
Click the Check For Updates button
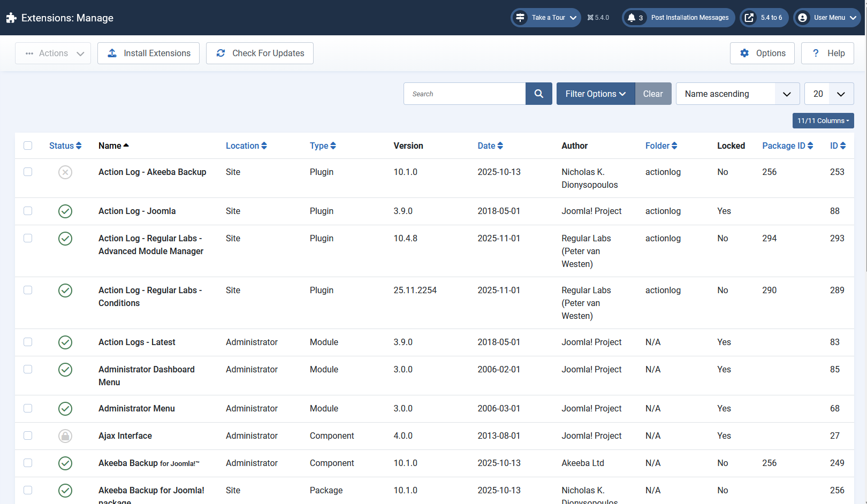[x=260, y=53]
